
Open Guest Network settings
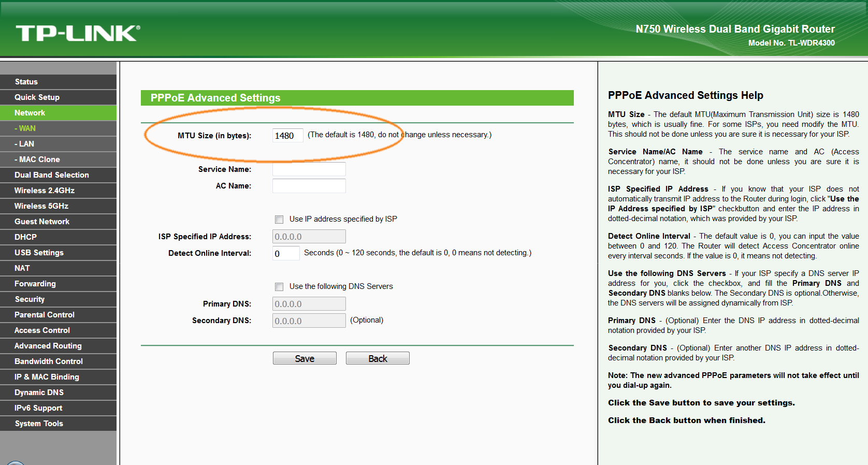coord(58,222)
